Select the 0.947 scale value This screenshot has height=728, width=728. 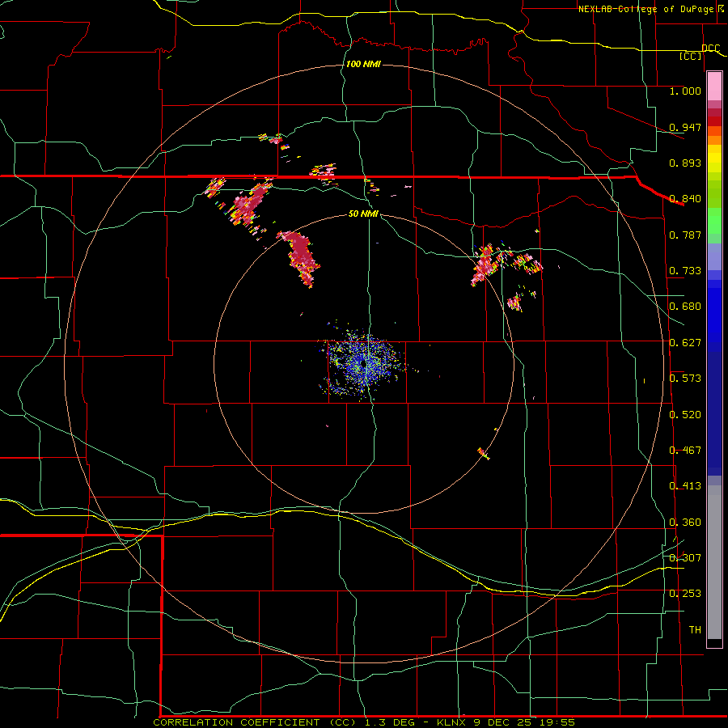685,127
